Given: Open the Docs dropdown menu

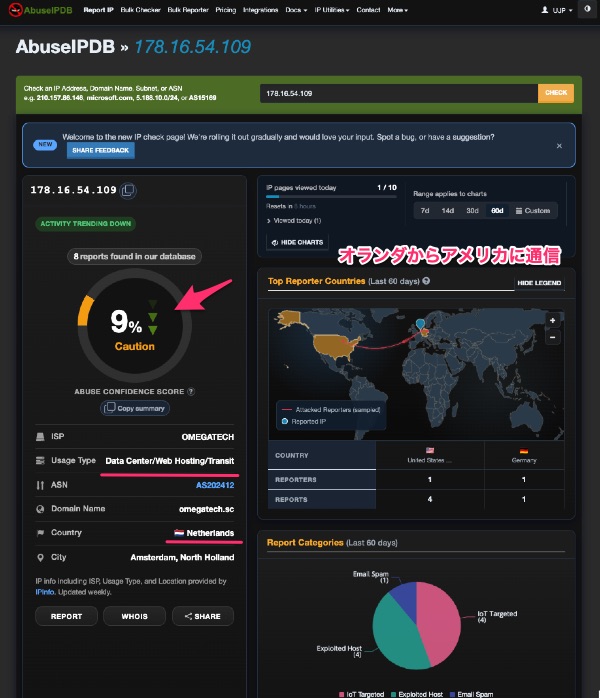Looking at the screenshot, I should (296, 10).
